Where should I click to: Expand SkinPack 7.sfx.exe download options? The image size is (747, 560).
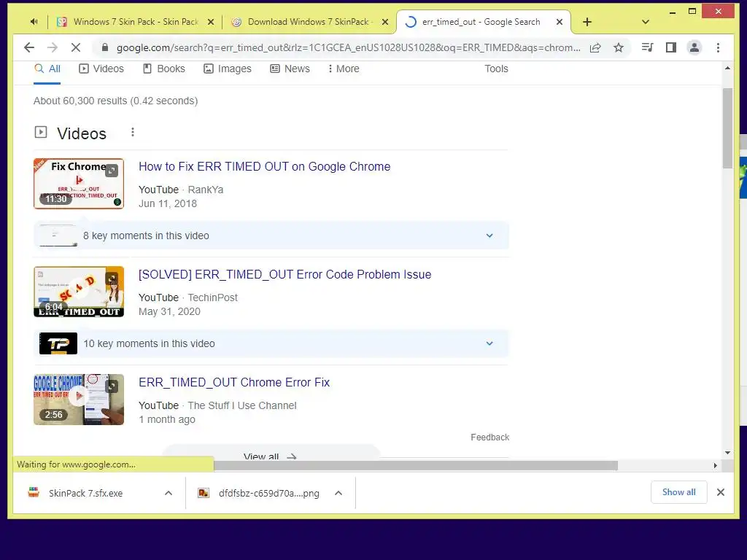[x=169, y=494]
